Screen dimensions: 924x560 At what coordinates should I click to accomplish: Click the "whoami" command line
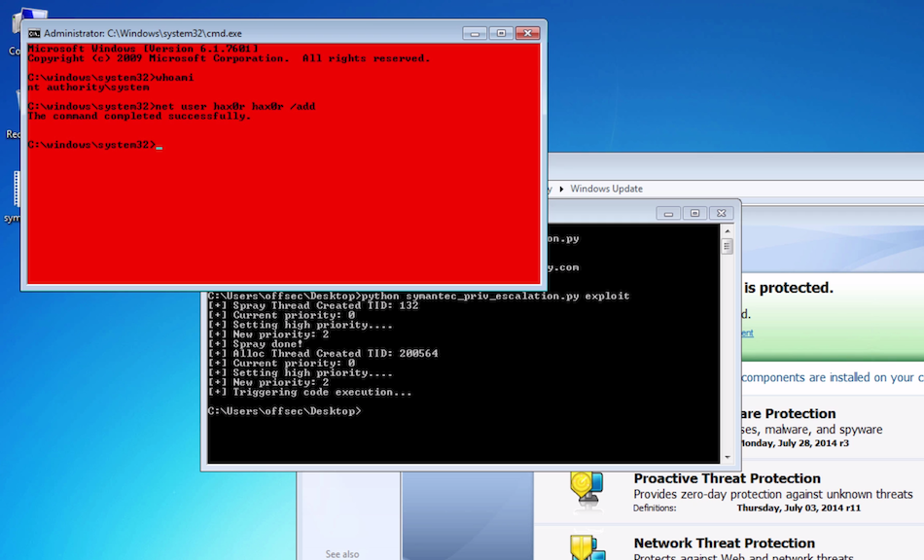pos(110,78)
